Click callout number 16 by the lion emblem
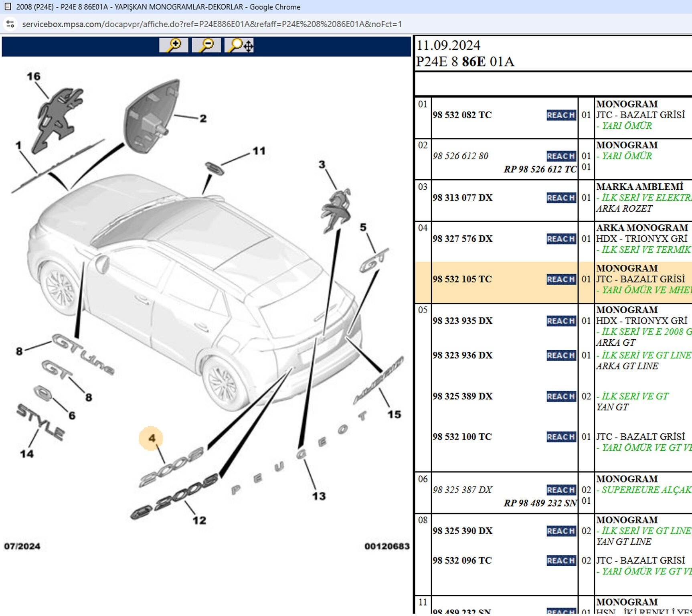This screenshot has height=616, width=692. click(x=34, y=76)
